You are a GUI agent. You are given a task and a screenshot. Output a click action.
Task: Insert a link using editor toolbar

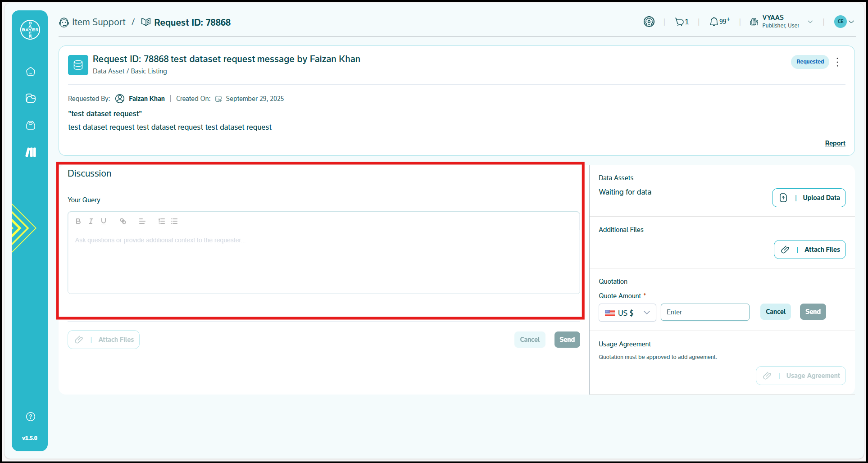pos(123,221)
